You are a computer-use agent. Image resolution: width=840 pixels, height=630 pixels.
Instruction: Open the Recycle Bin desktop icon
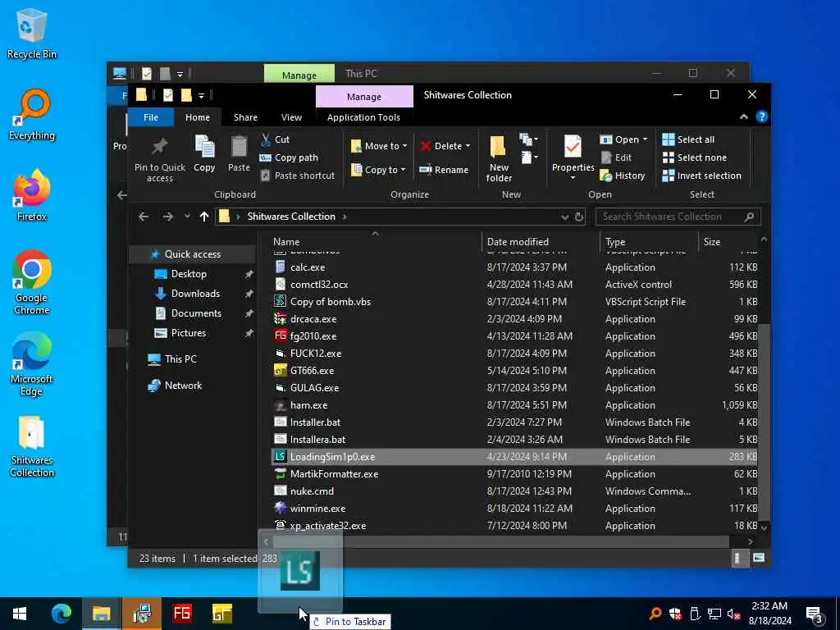tap(32, 34)
